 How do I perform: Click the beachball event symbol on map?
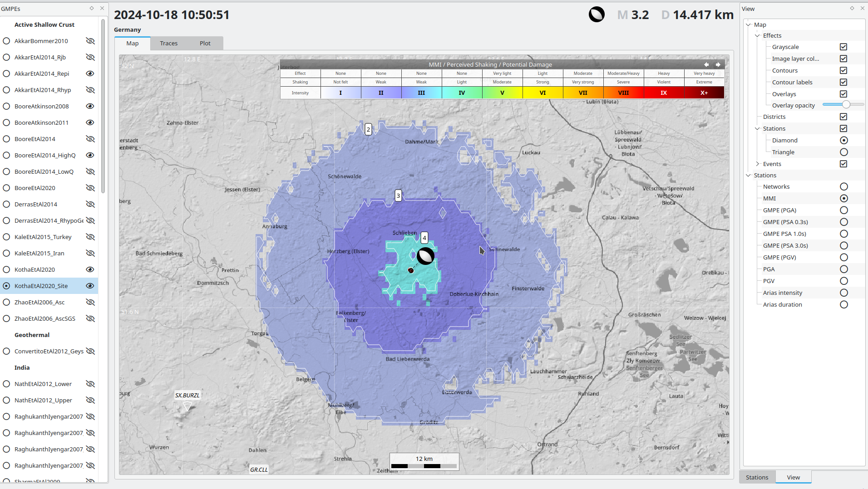pos(425,256)
